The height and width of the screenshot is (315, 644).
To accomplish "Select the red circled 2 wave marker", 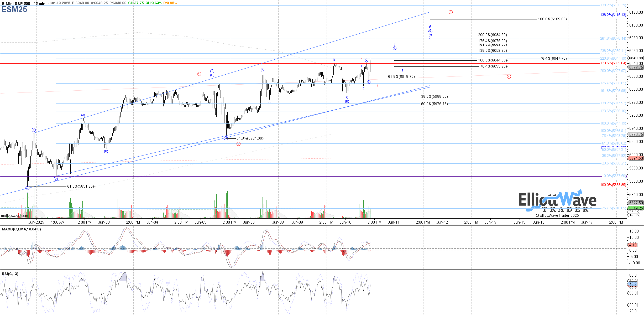I will tap(238, 144).
